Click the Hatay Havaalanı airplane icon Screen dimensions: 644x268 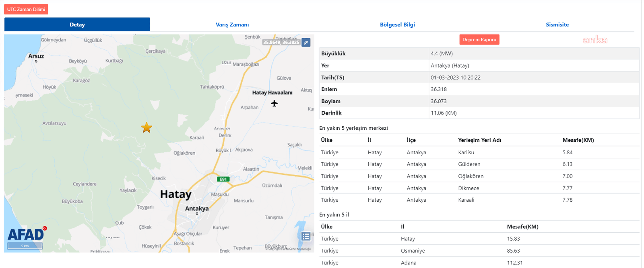click(x=274, y=103)
